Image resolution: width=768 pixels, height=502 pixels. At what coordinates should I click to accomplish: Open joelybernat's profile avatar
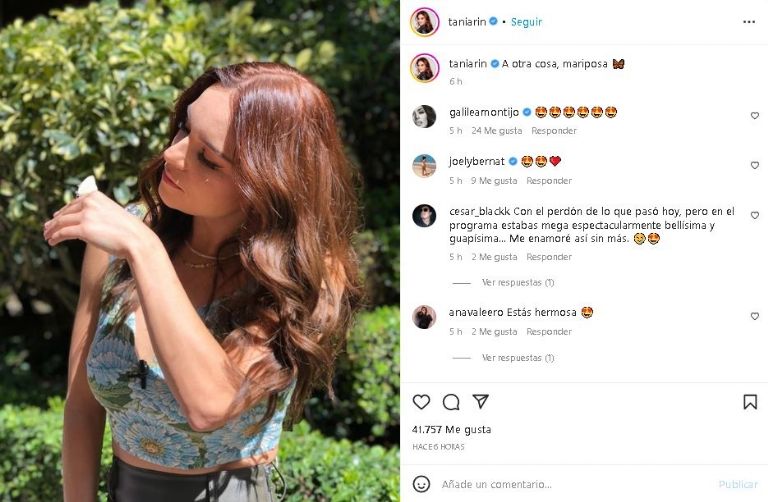pos(424,166)
